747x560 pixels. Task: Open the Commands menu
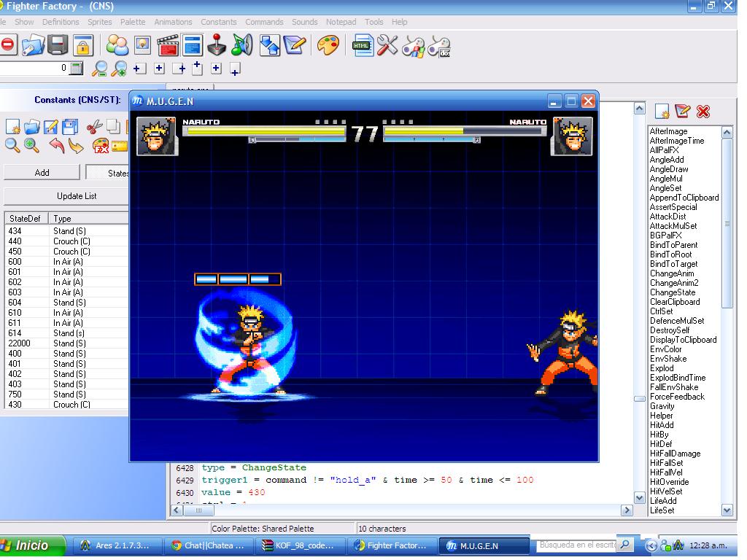point(264,22)
